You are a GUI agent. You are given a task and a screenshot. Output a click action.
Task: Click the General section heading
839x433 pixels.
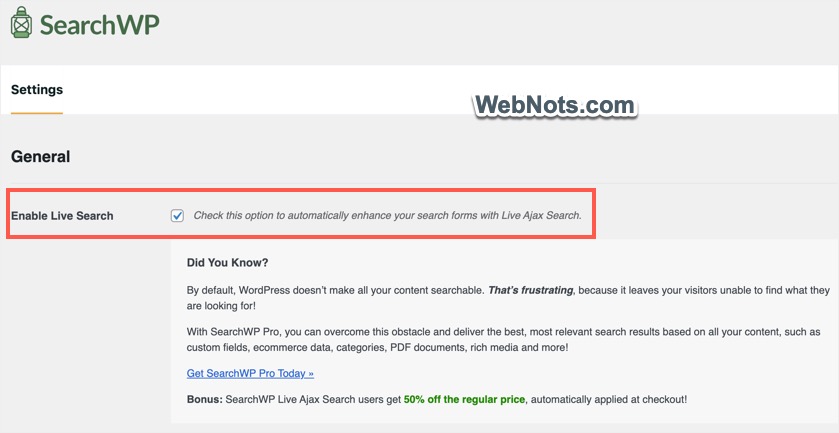40,157
